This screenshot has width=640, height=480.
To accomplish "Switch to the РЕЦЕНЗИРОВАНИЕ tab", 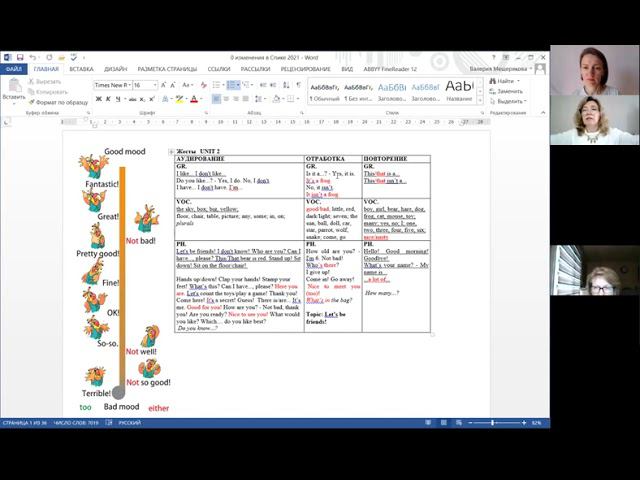I will [305, 69].
